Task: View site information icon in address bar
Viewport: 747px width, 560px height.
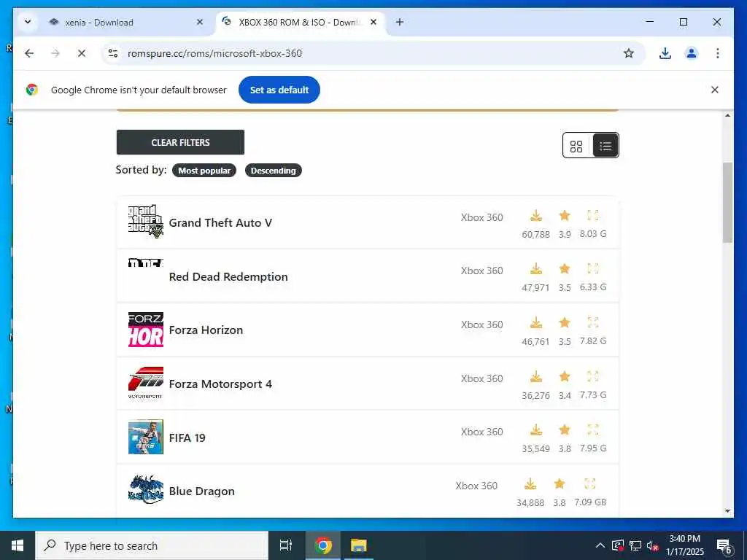Action: tap(113, 53)
